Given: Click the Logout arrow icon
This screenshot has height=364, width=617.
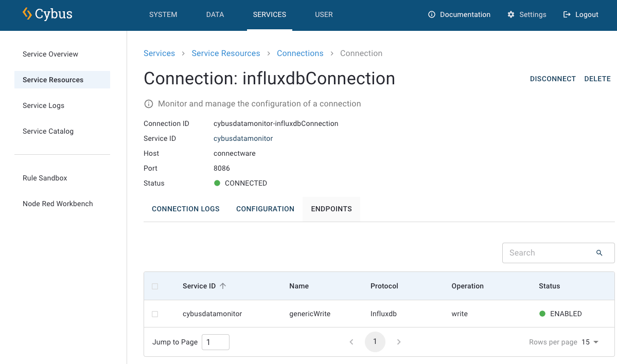Looking at the screenshot, I should pyautogui.click(x=567, y=14).
